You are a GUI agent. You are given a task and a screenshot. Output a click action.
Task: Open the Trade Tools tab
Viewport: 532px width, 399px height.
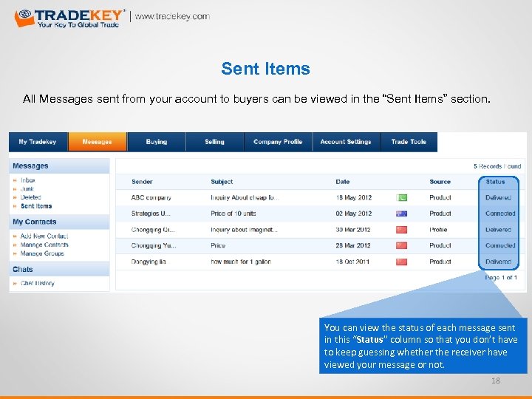point(409,142)
